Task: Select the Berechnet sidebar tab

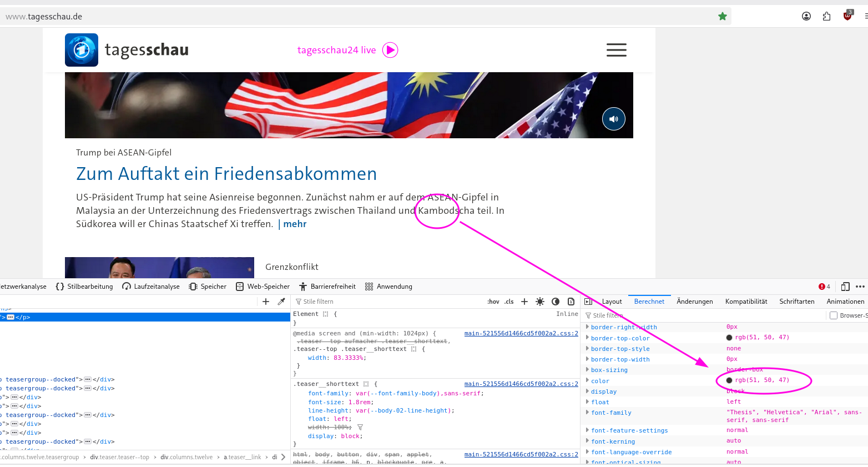Action: (649, 302)
